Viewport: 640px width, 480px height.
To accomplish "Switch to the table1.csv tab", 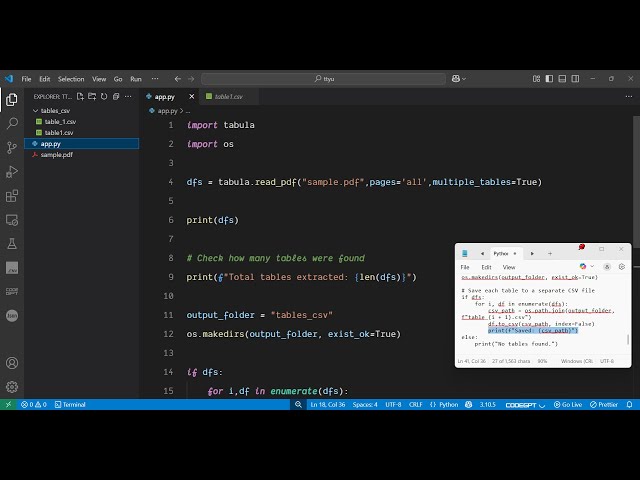I will (228, 97).
